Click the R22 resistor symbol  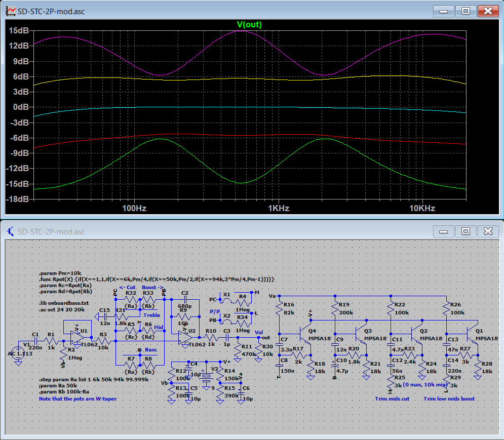pyautogui.click(x=391, y=308)
